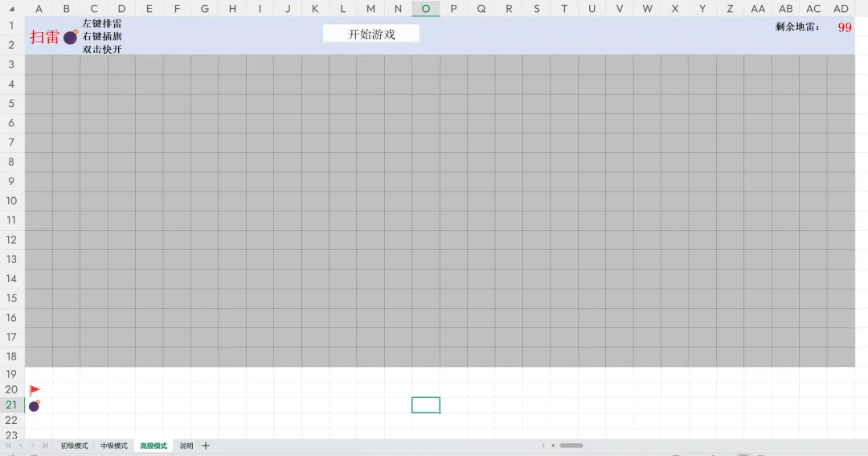Select column AD header

coord(841,8)
